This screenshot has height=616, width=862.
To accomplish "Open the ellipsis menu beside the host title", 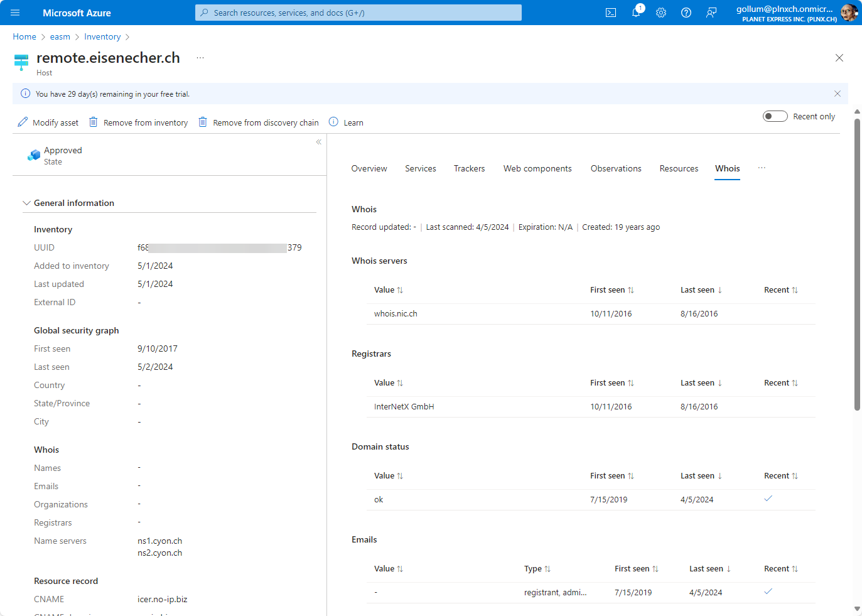I will (200, 58).
